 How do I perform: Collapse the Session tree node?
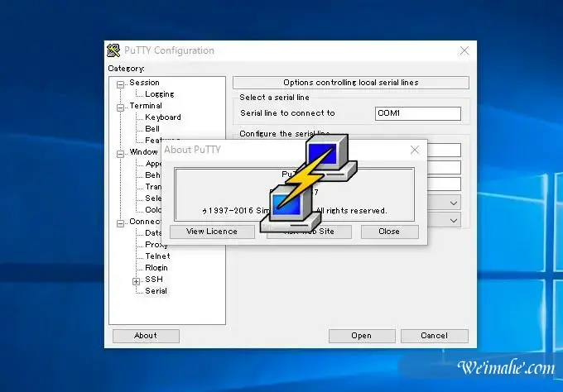coord(121,84)
